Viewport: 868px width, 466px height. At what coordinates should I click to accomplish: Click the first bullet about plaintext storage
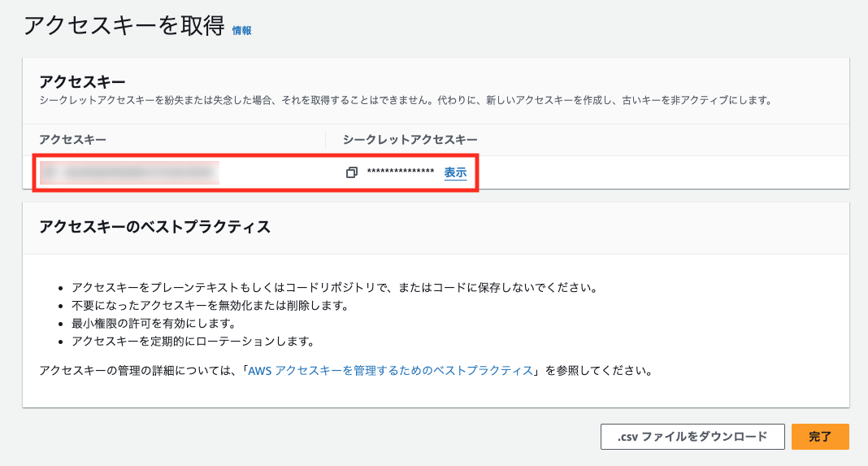click(x=334, y=289)
